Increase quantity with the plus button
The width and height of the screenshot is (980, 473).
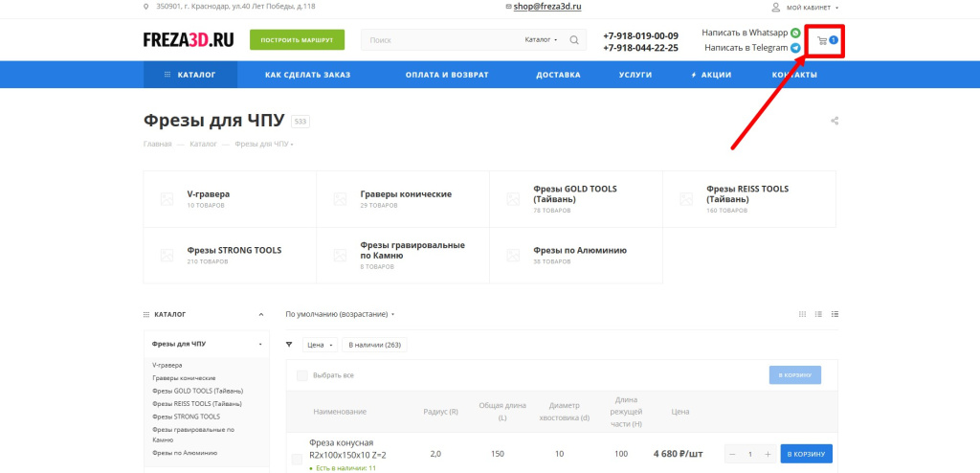pos(768,454)
